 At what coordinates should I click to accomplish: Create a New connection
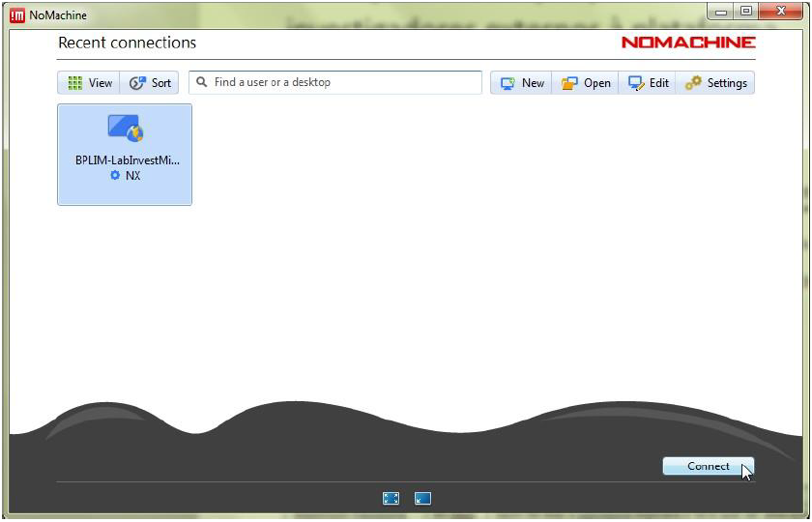(x=522, y=83)
